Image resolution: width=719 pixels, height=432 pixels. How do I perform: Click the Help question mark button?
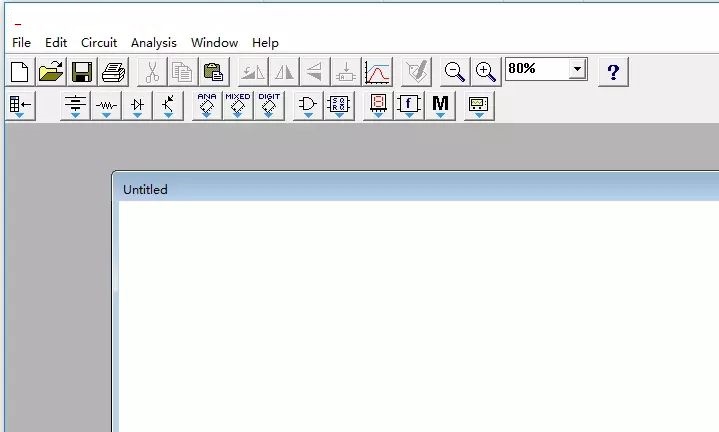613,71
